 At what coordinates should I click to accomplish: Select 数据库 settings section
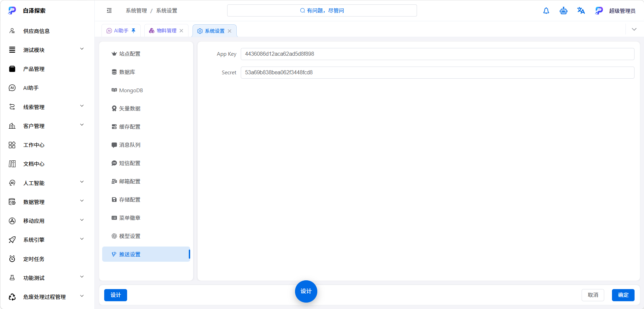(146, 72)
